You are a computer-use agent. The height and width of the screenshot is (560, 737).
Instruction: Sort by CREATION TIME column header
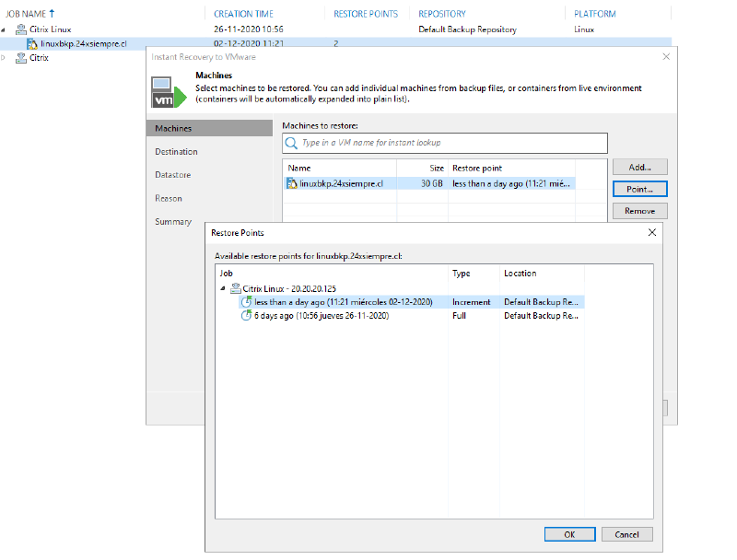(x=243, y=14)
